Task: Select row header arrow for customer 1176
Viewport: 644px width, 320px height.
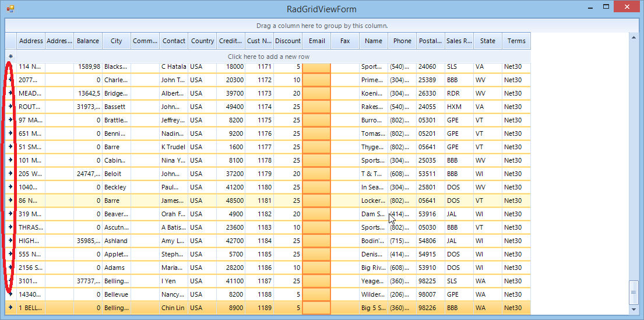Action: point(10,133)
